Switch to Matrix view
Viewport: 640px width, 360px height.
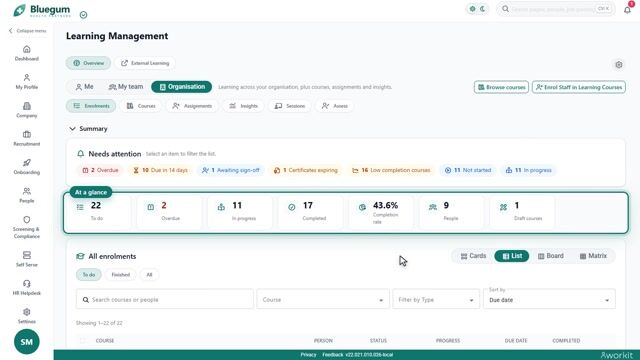pyautogui.click(x=593, y=256)
